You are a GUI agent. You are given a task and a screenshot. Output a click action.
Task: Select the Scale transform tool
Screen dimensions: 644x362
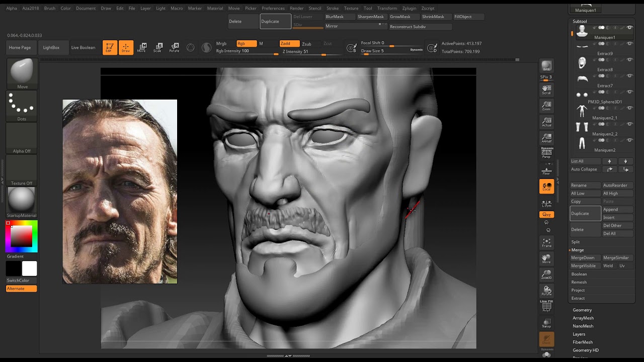pyautogui.click(x=157, y=47)
